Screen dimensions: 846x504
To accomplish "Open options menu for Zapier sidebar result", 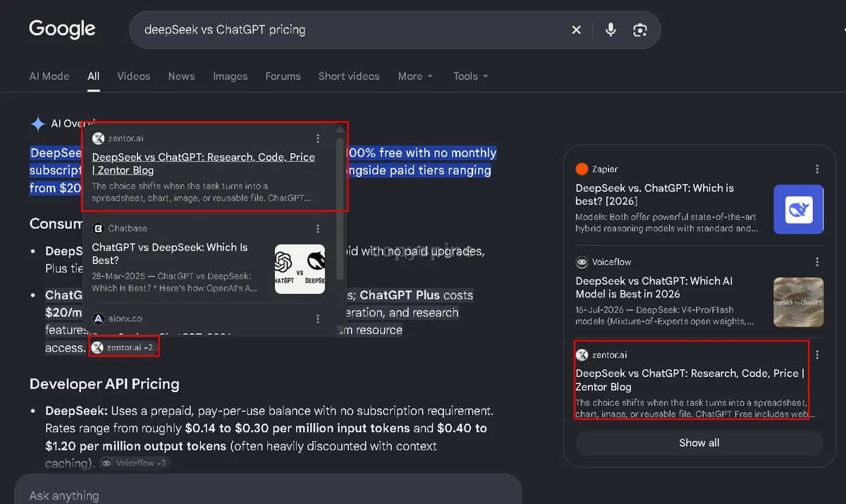I will [x=817, y=169].
